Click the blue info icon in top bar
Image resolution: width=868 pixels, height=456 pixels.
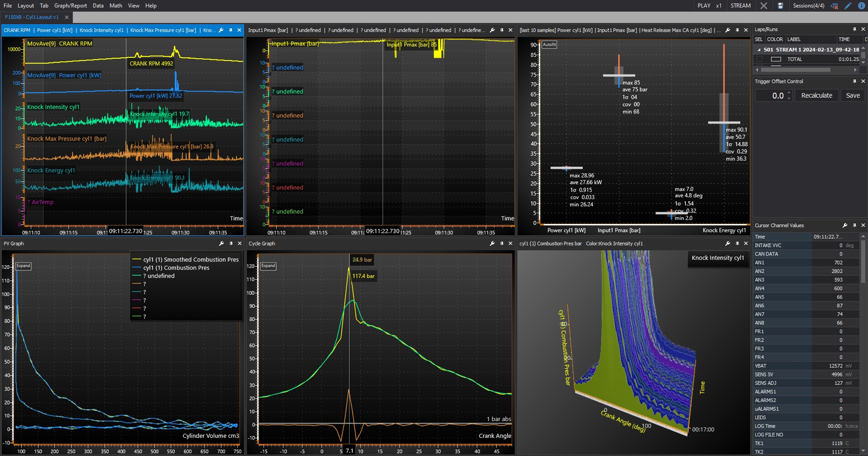point(861,6)
